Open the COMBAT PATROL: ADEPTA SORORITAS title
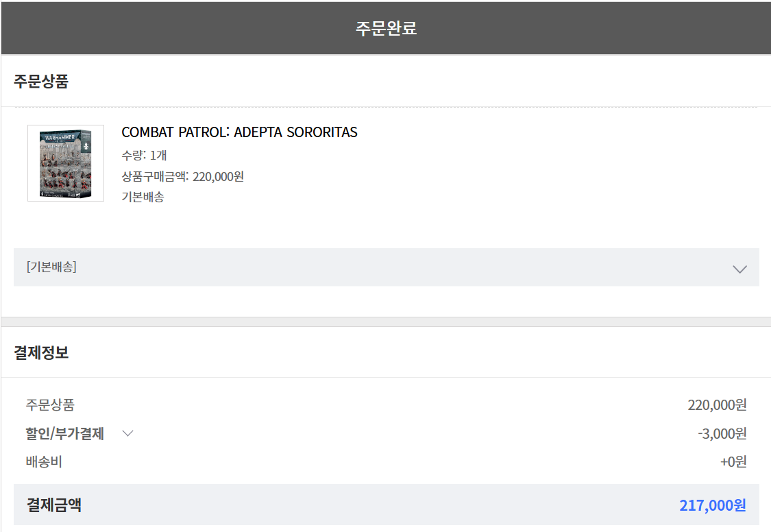771x532 pixels. [239, 132]
